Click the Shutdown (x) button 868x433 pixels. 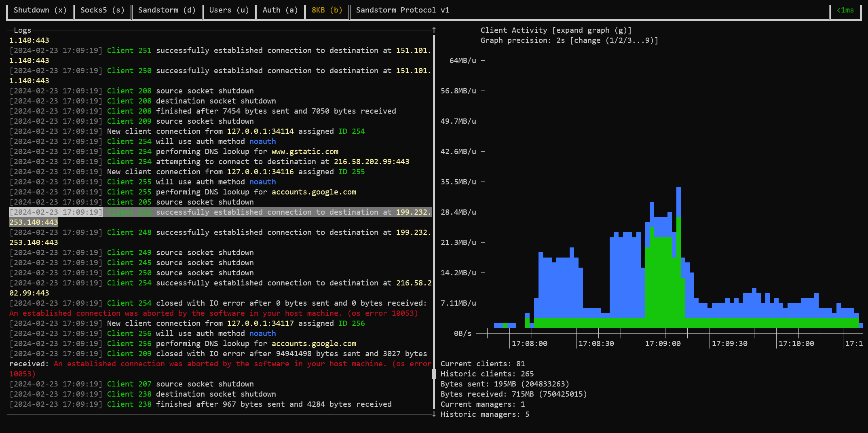point(40,10)
